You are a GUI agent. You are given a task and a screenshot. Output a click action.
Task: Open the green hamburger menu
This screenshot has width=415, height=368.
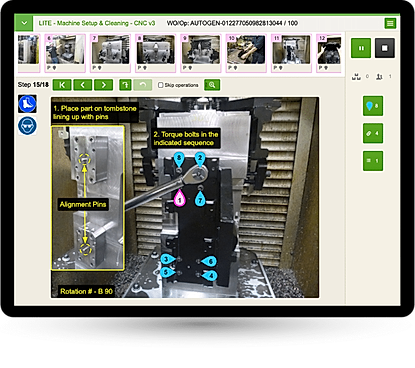[x=390, y=23]
